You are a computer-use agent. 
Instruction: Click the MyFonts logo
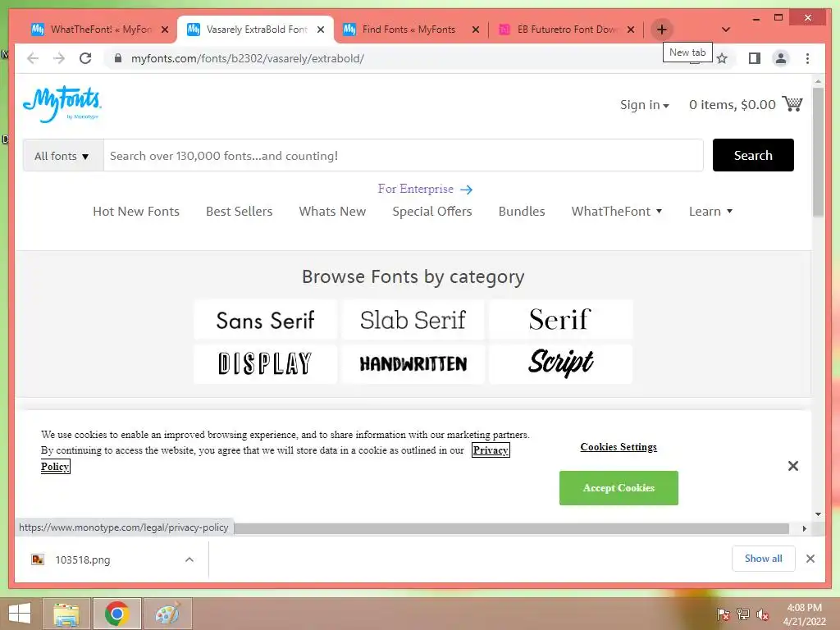(62, 104)
